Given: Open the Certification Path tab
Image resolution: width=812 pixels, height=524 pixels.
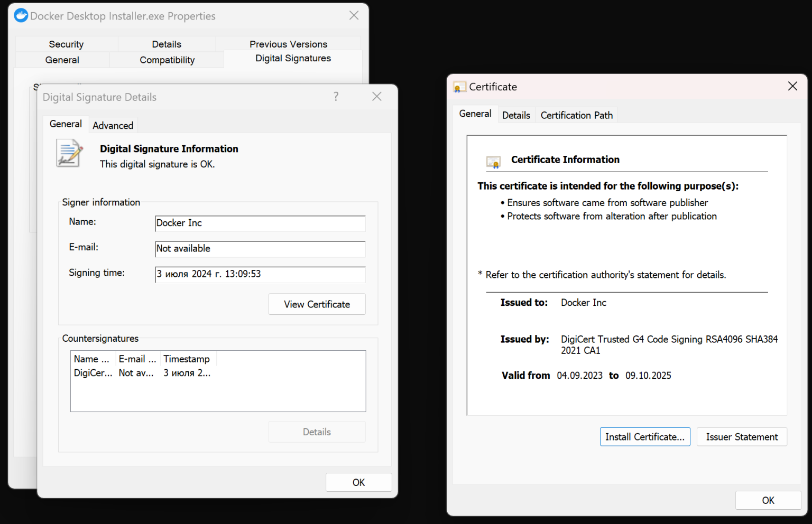Looking at the screenshot, I should coord(576,115).
